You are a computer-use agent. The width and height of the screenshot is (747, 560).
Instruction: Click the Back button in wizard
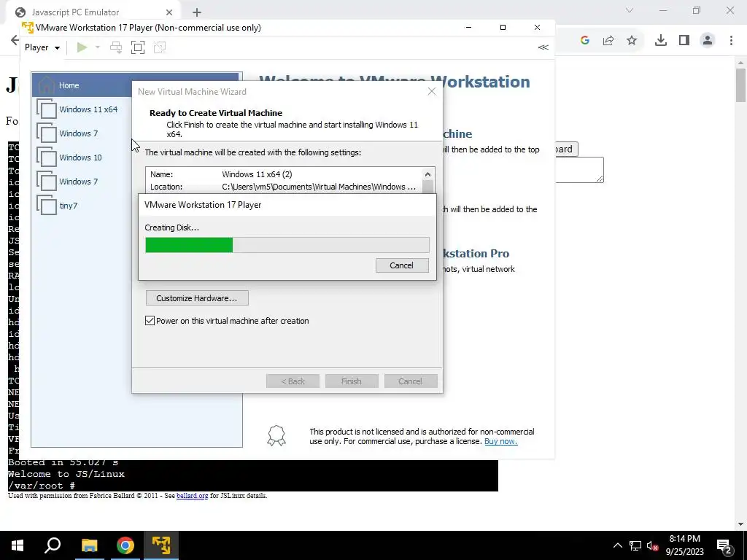[293, 381]
